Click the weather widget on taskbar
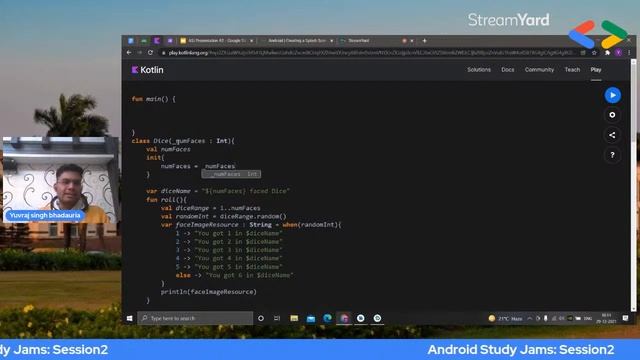Viewport: 640px width, 360px height. 505,318
